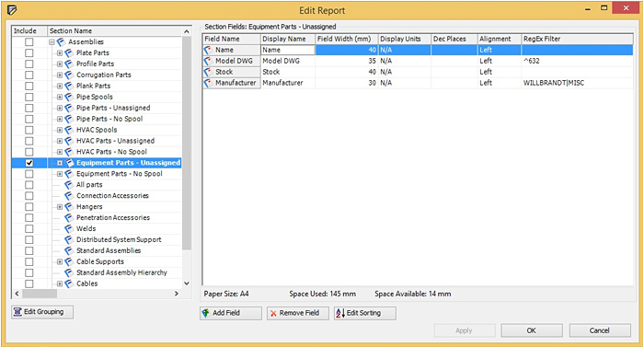The width and height of the screenshot is (644, 347).
Task: Click the Display Units column header
Action: pyautogui.click(x=405, y=39)
